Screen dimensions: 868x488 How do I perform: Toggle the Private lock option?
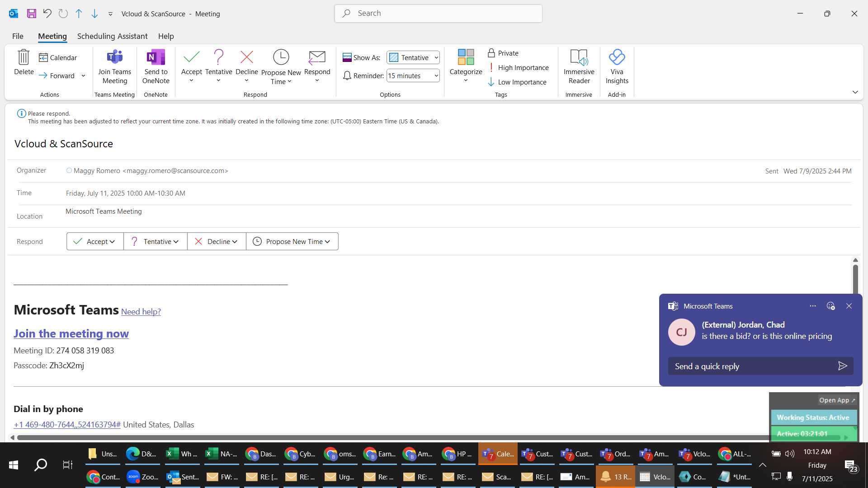point(503,53)
